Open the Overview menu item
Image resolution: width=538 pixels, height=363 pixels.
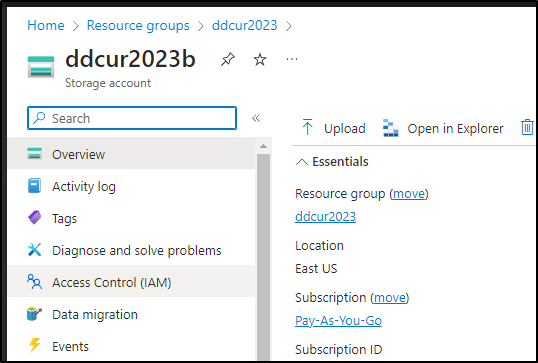click(x=132, y=154)
